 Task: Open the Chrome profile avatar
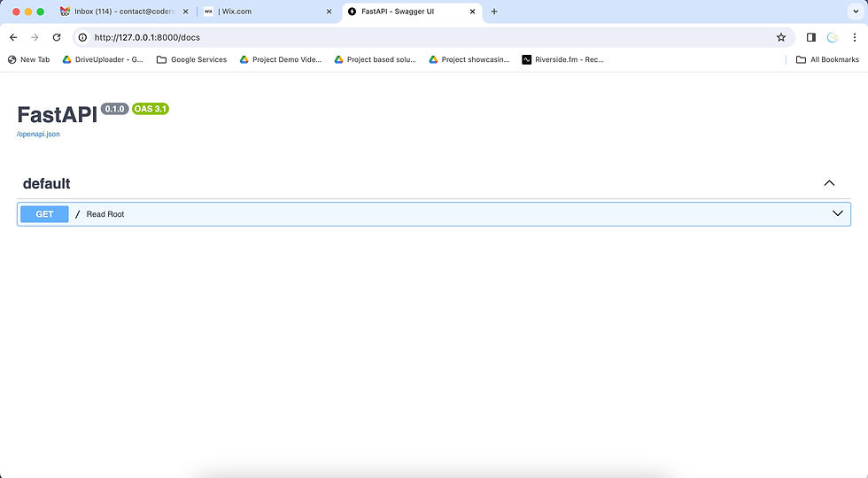point(832,37)
